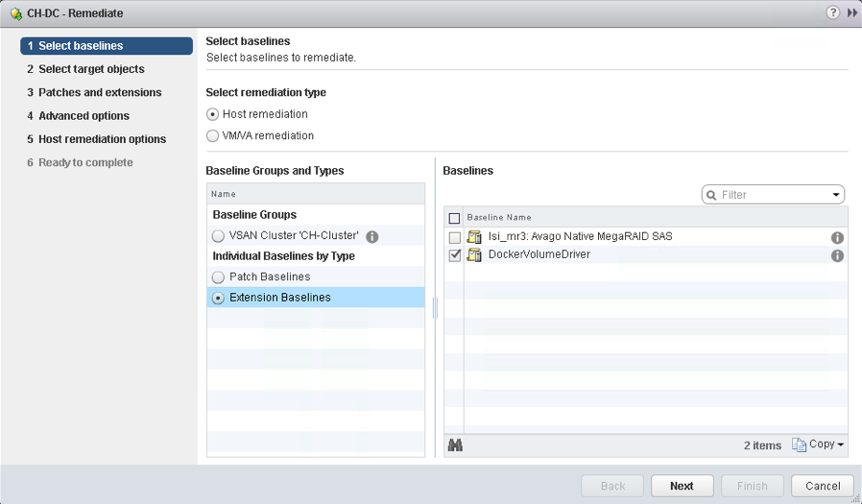The width and height of the screenshot is (862, 504).
Task: Click info icon for DockerVolumeDriver baseline
Action: click(837, 255)
